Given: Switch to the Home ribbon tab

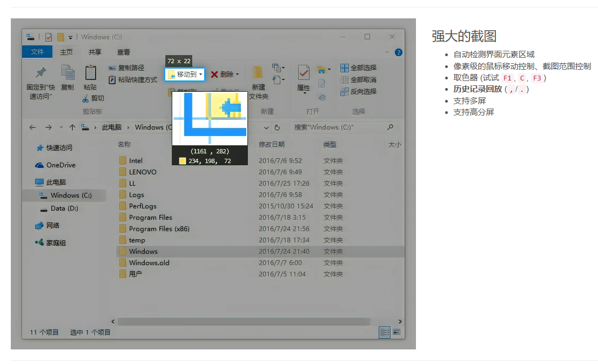Looking at the screenshot, I should point(66,52).
